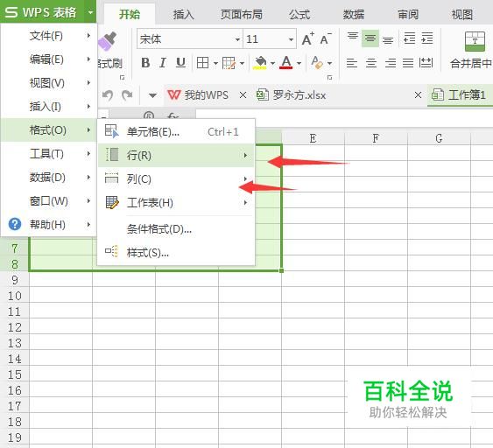
Task: Select bottom vertical alignment
Action: tap(388, 40)
